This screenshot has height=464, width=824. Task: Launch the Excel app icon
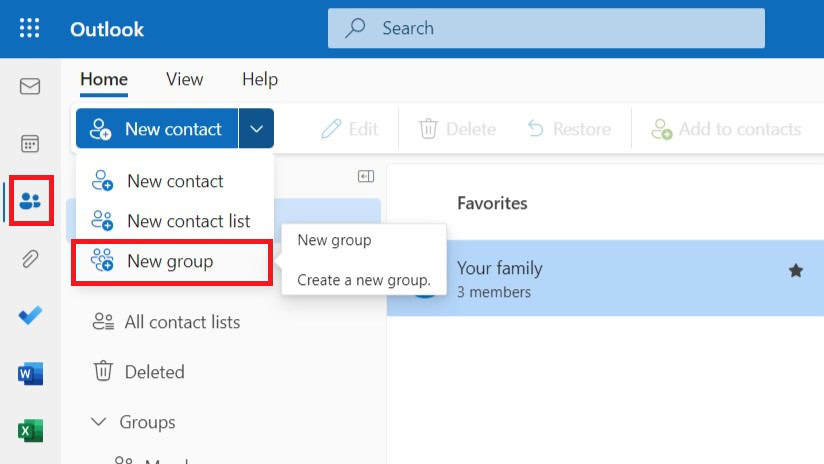[x=30, y=431]
